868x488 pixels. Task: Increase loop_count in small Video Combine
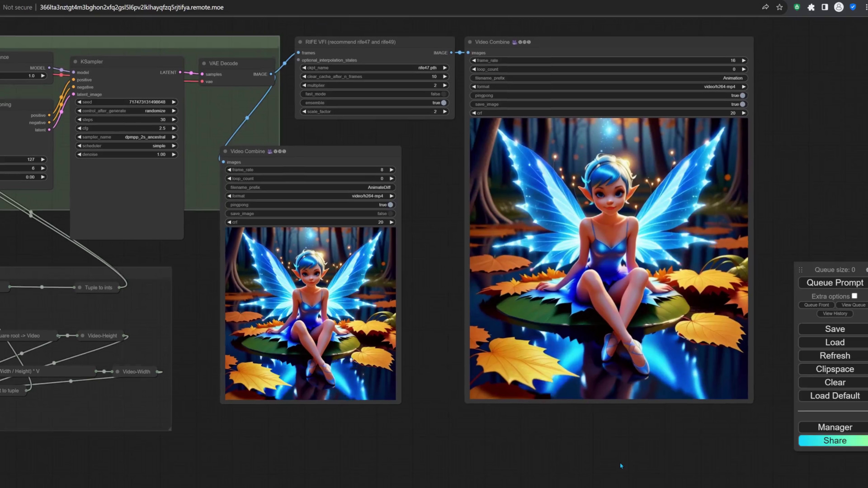click(392, 178)
